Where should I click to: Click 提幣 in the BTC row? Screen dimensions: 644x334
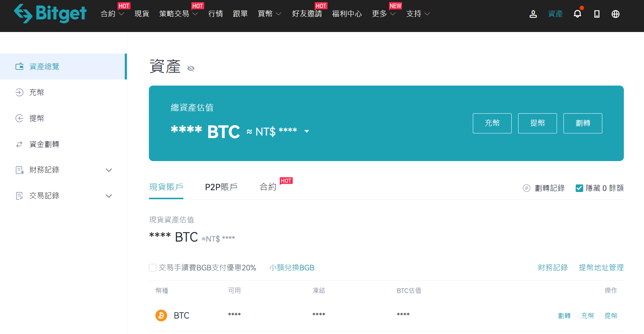[611, 316]
